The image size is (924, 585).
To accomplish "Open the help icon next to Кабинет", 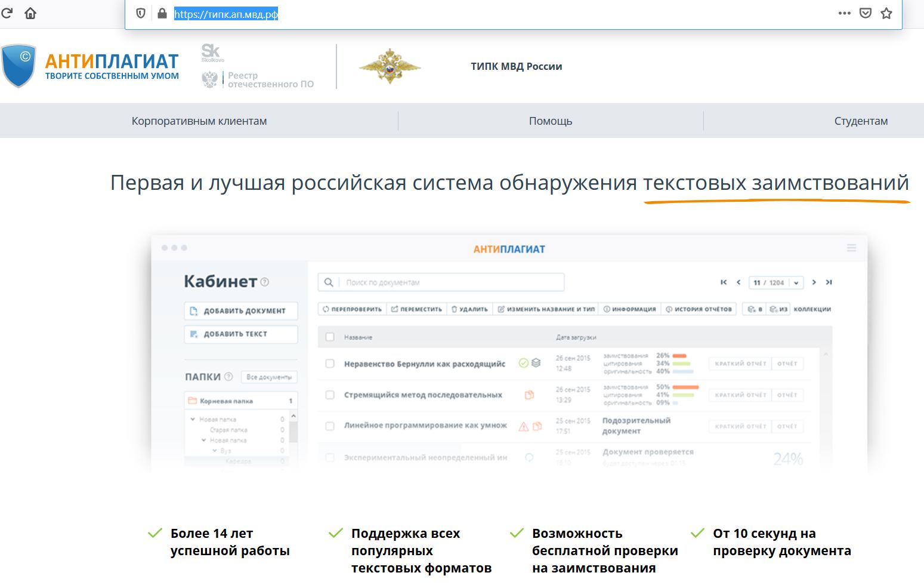I will (x=265, y=282).
